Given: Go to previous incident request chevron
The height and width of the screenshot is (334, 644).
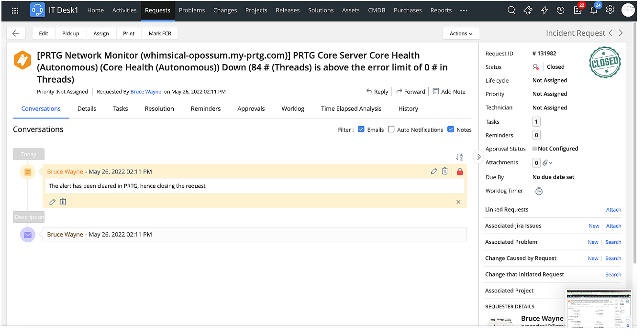Looking at the screenshot, I should [x=611, y=33].
